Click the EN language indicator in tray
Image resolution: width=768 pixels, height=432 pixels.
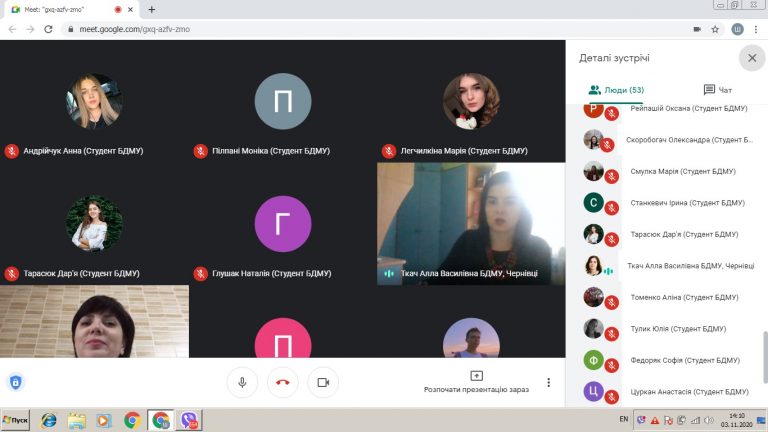click(624, 419)
